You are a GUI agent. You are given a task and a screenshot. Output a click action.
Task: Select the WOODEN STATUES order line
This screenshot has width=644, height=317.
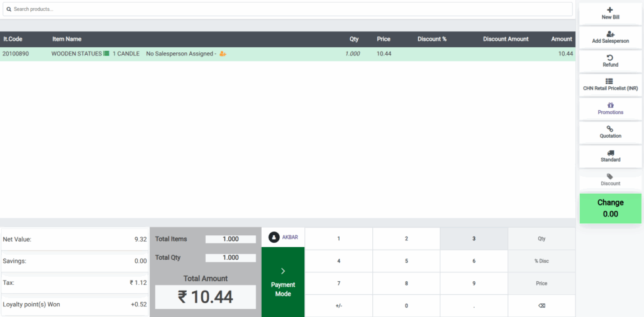click(287, 54)
